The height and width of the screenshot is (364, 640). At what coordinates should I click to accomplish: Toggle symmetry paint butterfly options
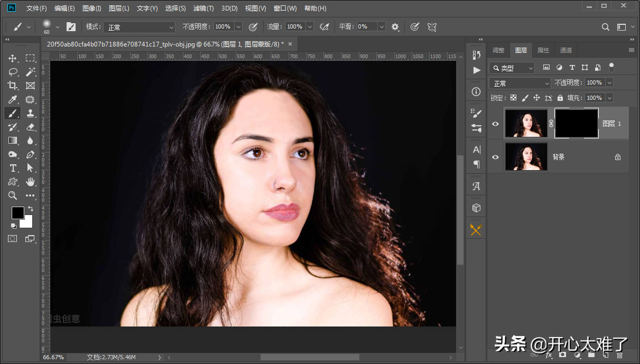click(x=432, y=26)
